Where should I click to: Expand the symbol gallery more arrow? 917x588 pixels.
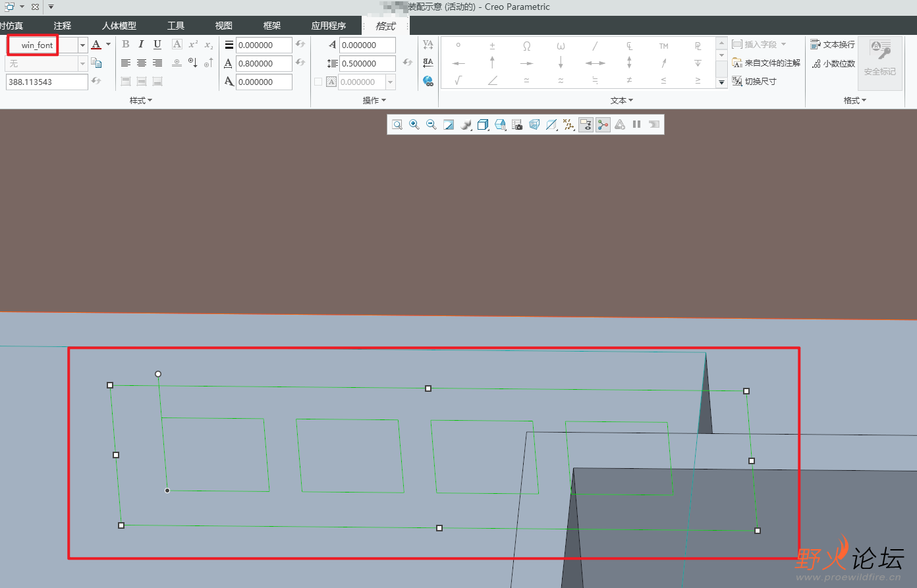(721, 82)
